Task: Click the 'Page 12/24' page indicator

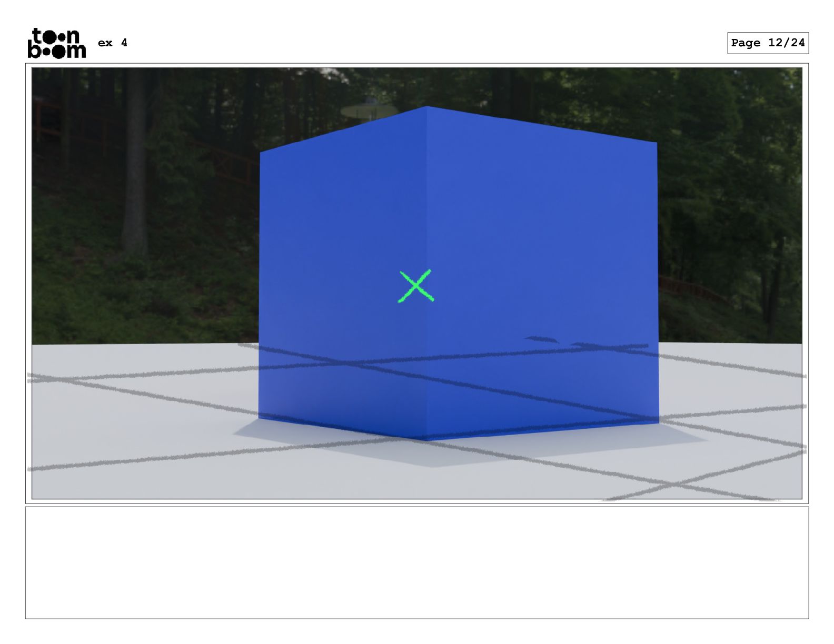Action: [768, 43]
